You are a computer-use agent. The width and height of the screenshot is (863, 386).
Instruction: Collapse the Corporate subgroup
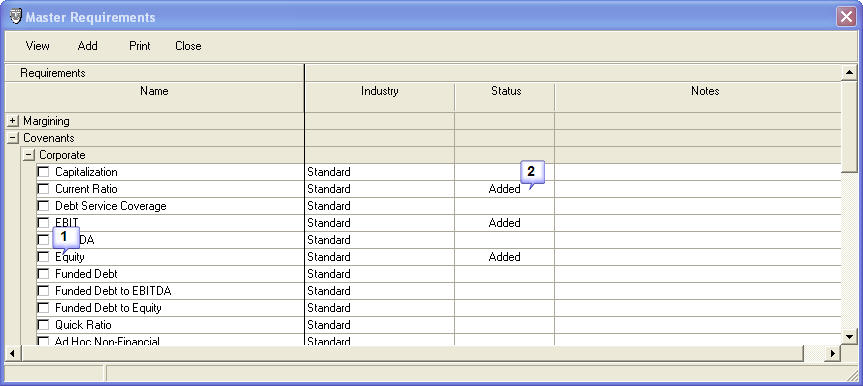(29, 155)
